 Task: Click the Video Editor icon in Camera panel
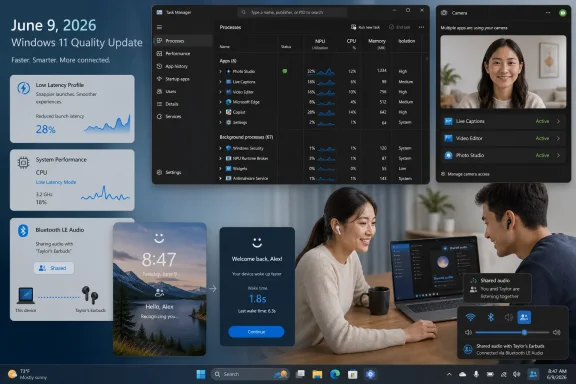pyautogui.click(x=448, y=138)
